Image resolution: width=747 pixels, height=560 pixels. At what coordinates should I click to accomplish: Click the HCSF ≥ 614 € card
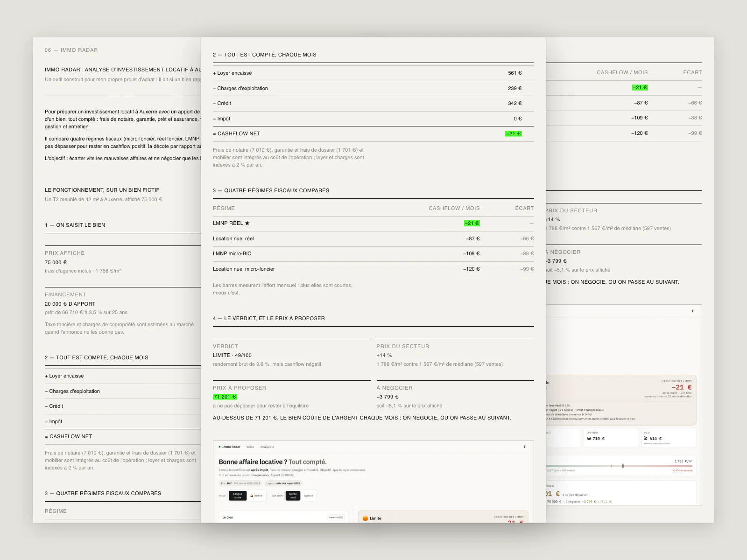point(669,438)
